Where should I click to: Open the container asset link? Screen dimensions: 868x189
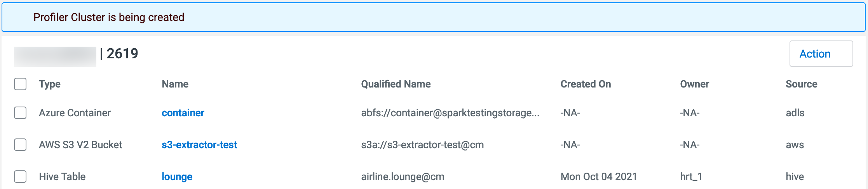click(183, 113)
